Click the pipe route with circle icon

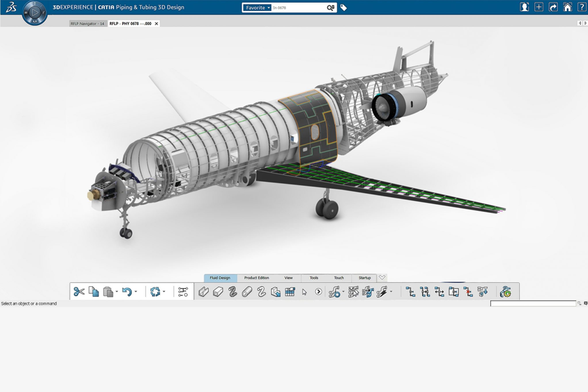click(x=334, y=292)
